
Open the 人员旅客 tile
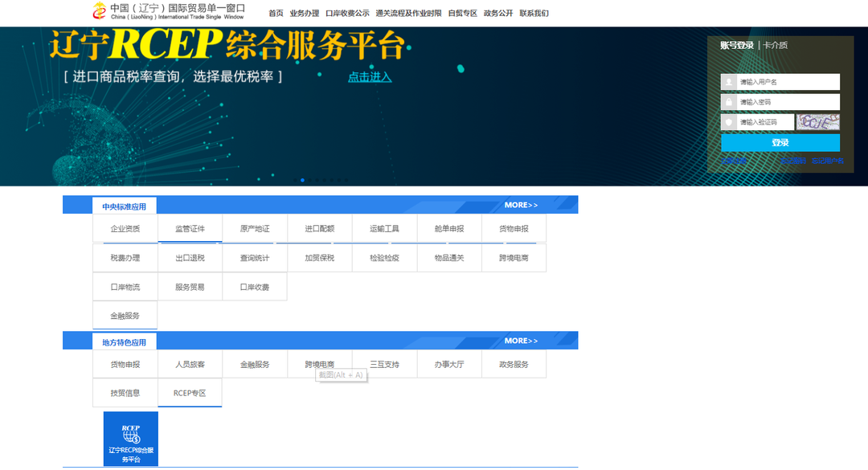pos(190,364)
